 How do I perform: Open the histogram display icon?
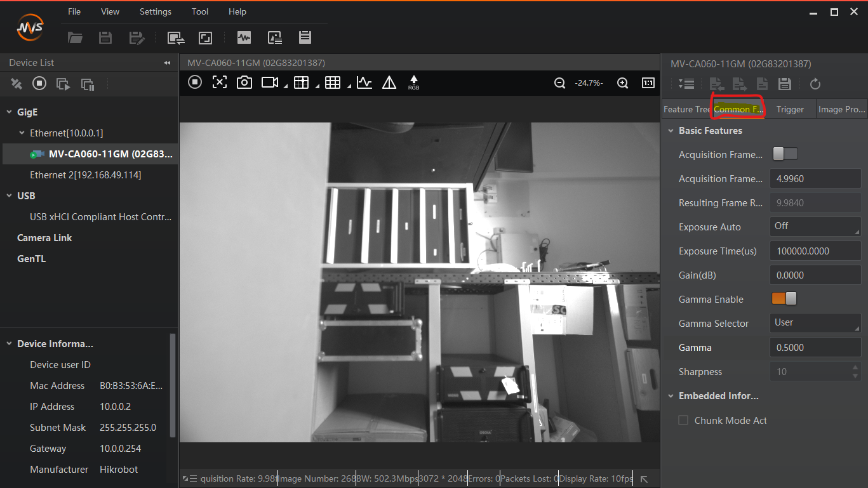point(364,82)
